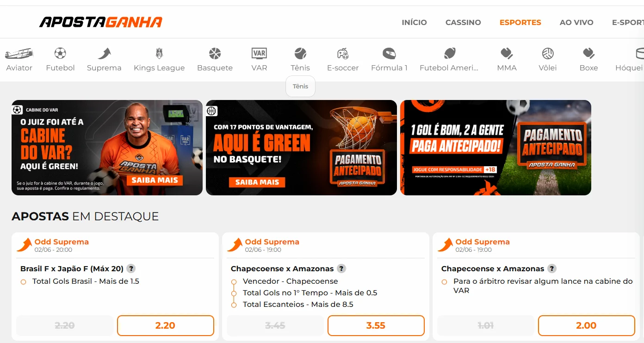
Task: Open the Kings League icon
Action: pos(159,54)
